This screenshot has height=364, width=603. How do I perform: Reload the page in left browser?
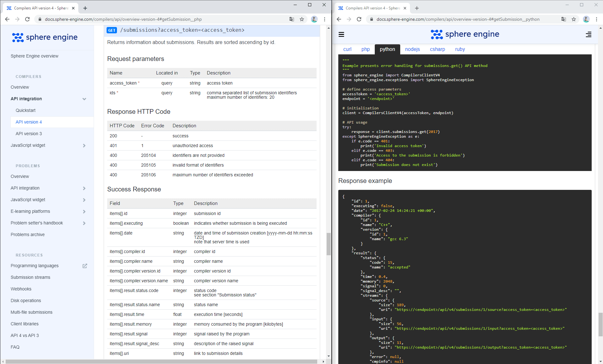tap(27, 19)
